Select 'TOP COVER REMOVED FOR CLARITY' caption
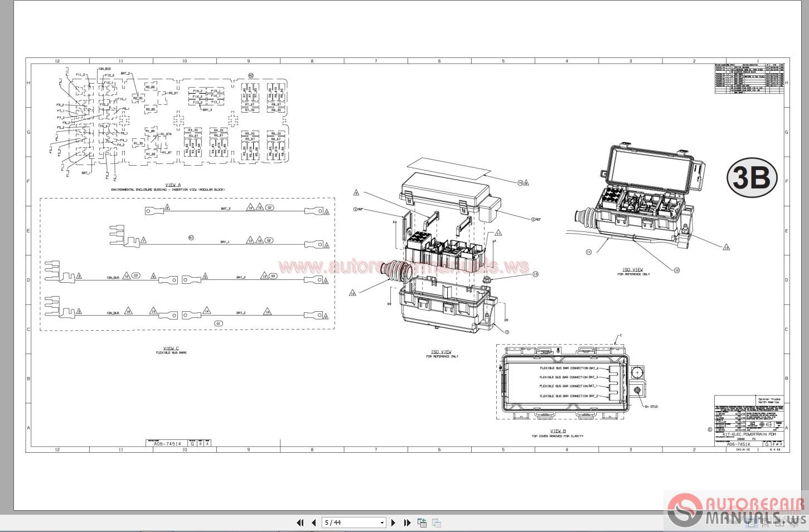 (x=558, y=436)
